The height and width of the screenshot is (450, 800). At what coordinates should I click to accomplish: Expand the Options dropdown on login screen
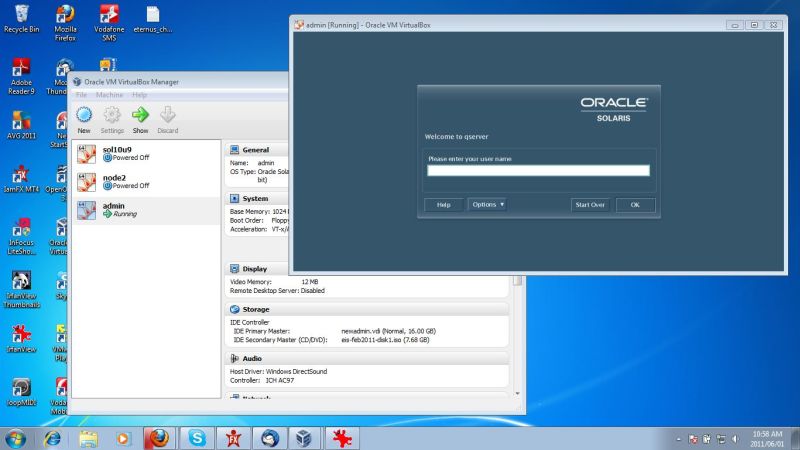coord(488,205)
